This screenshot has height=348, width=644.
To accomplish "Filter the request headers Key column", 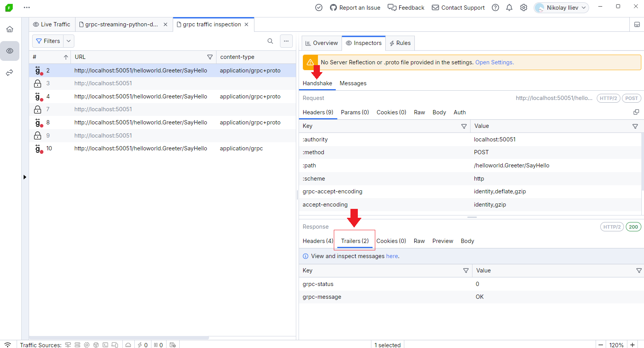I will tap(464, 126).
